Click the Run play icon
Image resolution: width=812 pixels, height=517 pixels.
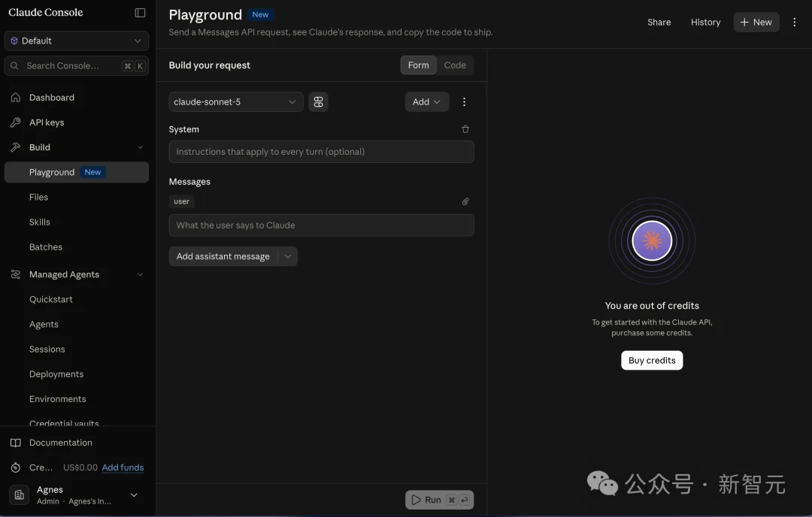pos(415,500)
